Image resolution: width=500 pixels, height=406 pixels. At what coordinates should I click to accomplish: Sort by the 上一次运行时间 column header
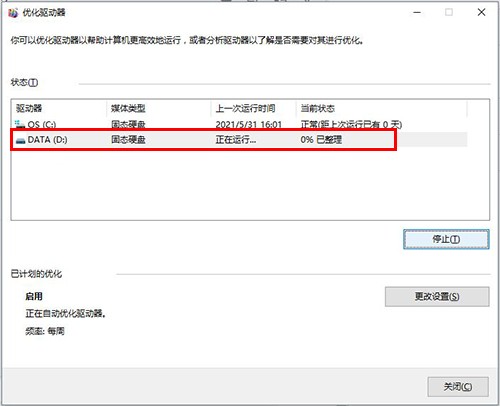tap(253, 108)
